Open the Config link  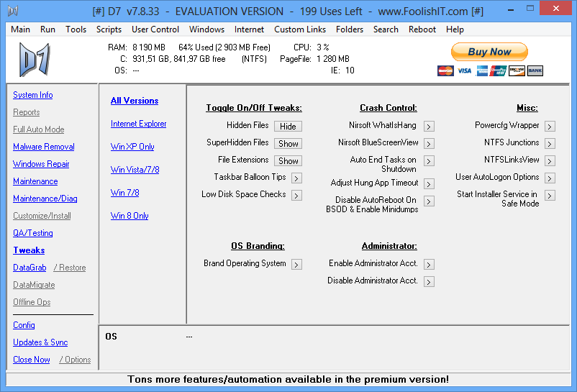24,325
